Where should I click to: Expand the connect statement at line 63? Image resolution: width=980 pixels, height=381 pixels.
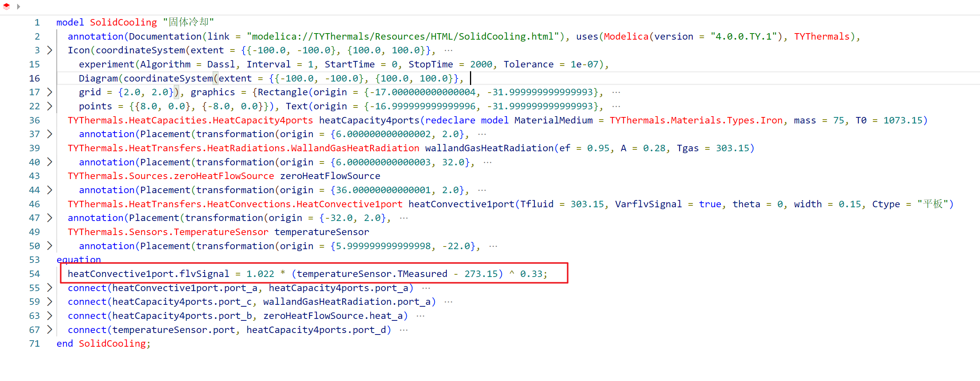point(50,315)
